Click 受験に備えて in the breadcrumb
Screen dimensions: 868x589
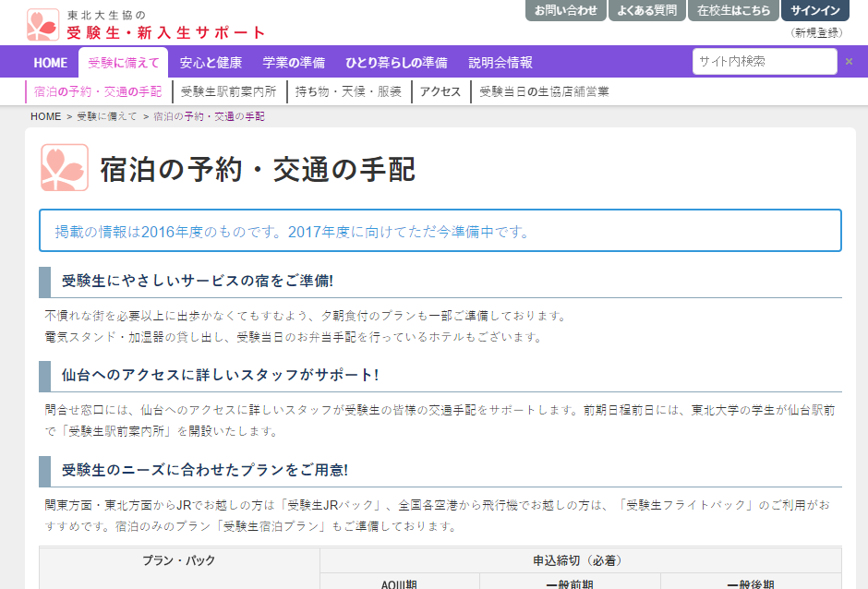[x=107, y=117]
